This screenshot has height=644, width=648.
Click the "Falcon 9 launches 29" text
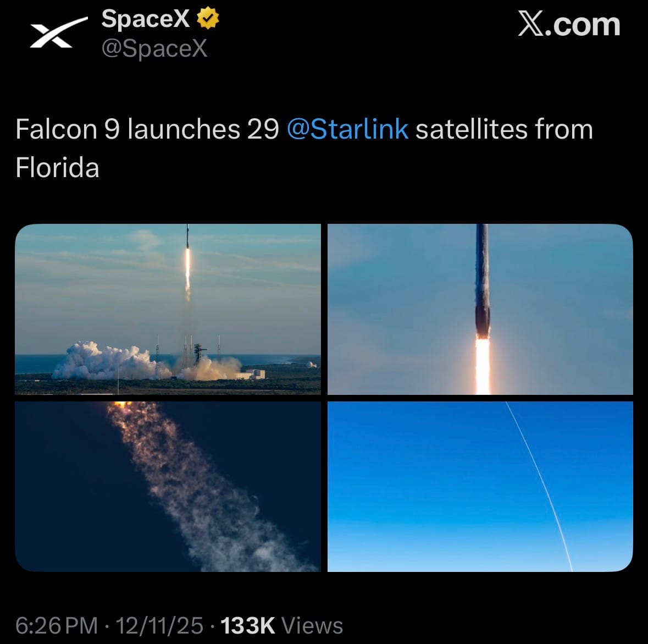(147, 130)
